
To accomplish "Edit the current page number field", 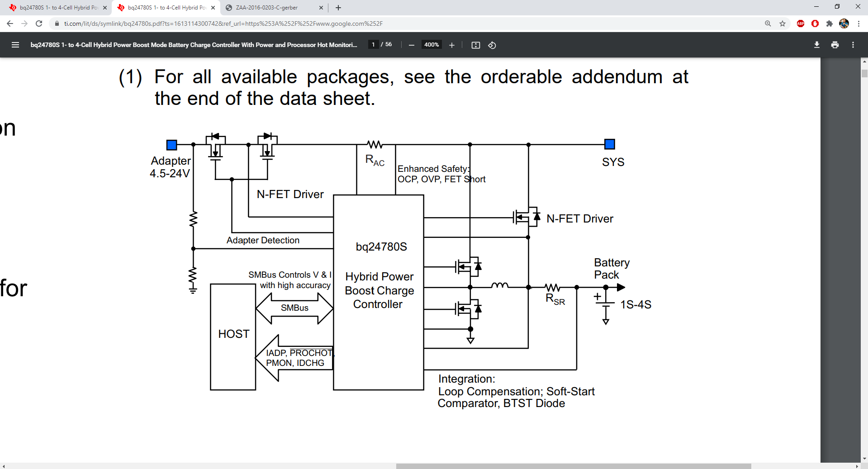I will point(373,44).
